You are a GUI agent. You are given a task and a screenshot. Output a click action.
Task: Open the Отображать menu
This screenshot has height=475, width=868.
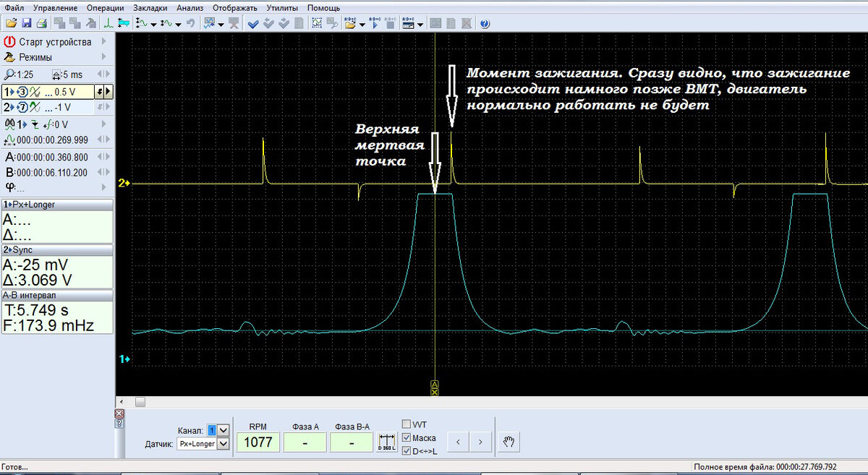(x=234, y=7)
